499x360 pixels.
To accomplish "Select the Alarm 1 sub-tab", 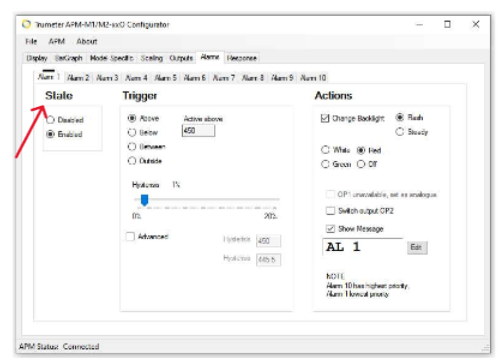I will (x=49, y=76).
